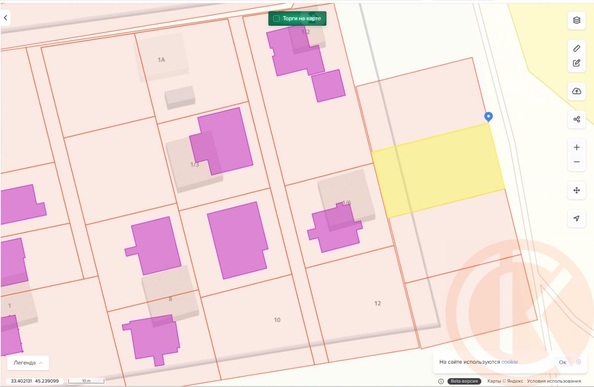Share the map via share icon
This screenshot has height=387, width=594.
tap(576, 120)
